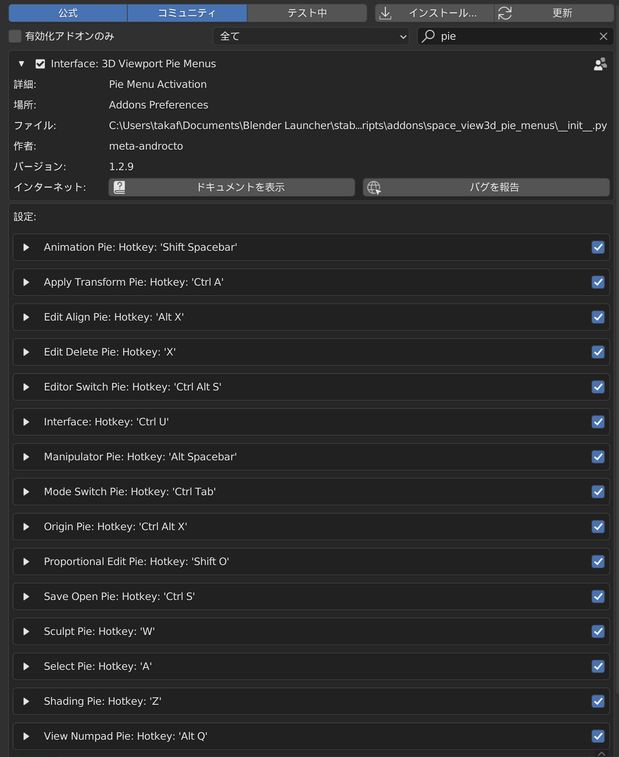Uncheck the Mode Switch Pie checkbox
This screenshot has width=619, height=757.
click(598, 492)
